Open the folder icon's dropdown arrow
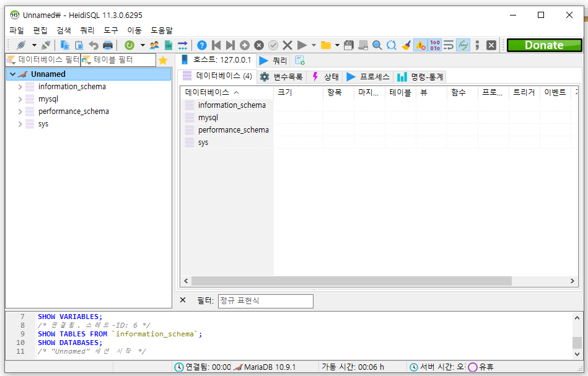This screenshot has width=588, height=376. [337, 45]
